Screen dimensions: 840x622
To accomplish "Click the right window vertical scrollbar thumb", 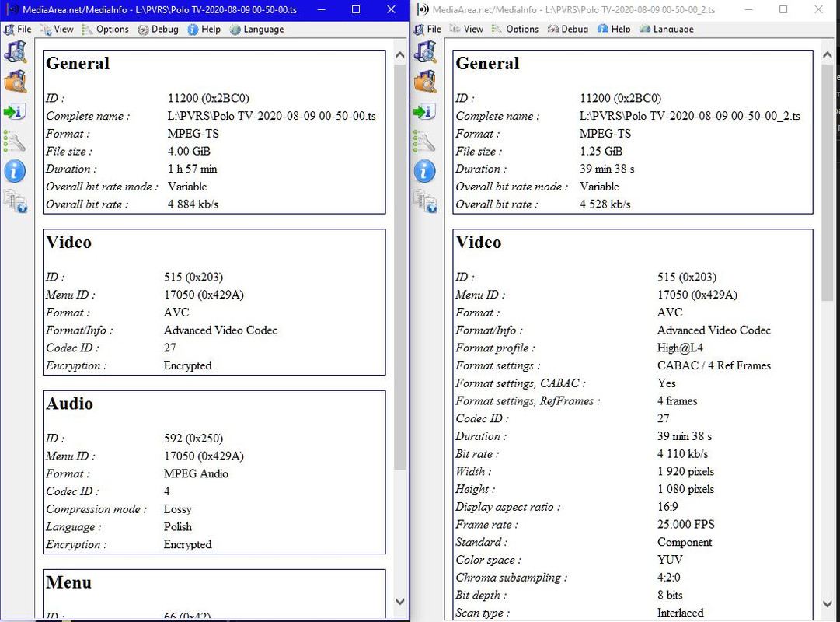I will 827,182.
